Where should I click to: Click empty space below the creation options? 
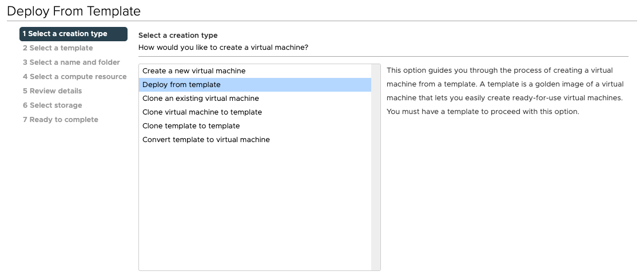point(255,206)
